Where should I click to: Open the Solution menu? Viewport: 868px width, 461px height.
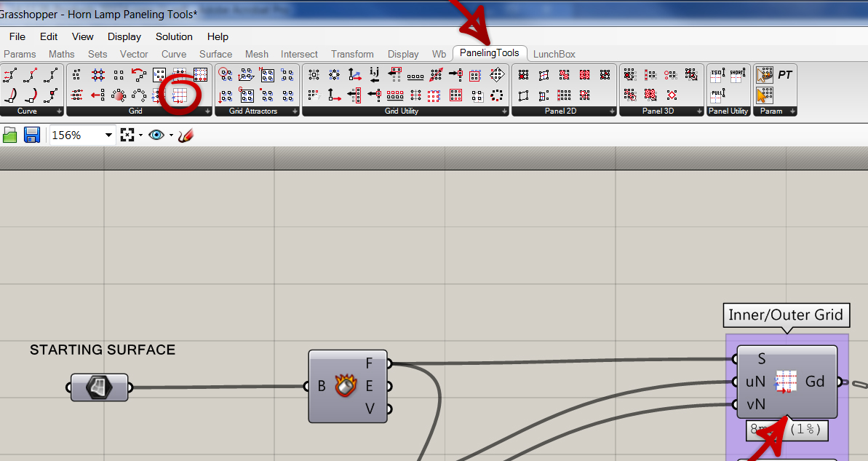point(174,36)
